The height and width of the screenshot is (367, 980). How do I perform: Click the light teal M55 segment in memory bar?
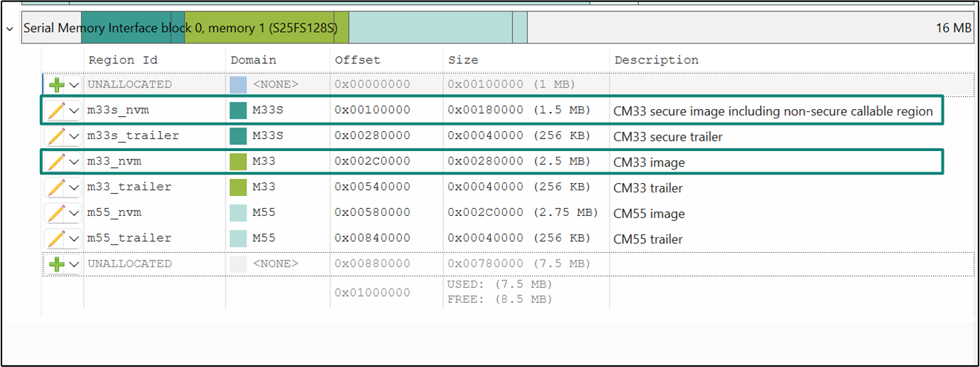[430, 28]
